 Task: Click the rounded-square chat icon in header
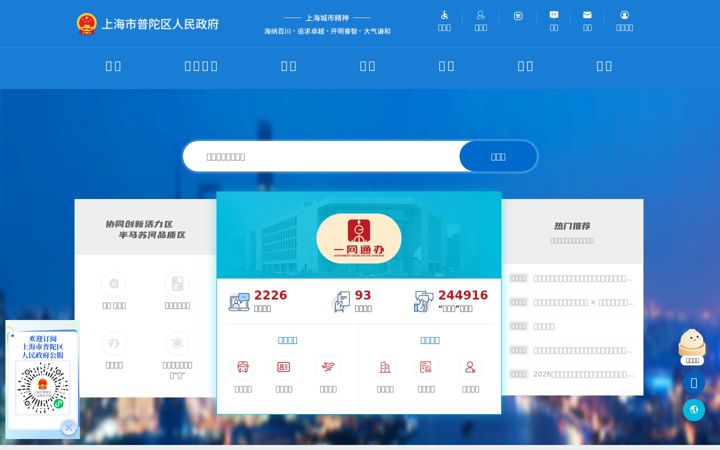[x=518, y=16]
